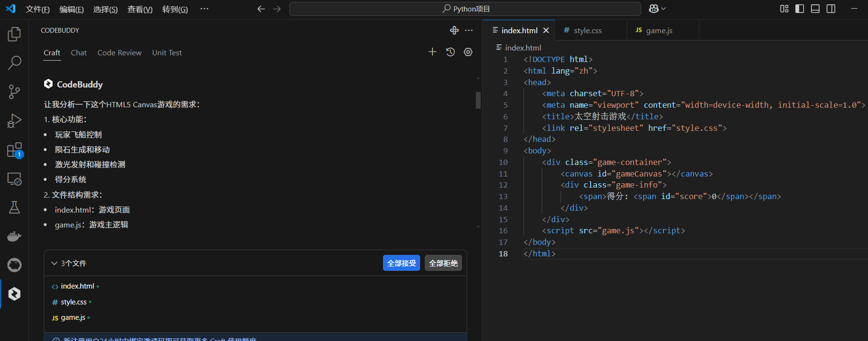Screen dimensions: 868x341
Task: Open the Copilot icon in title bar
Action: pyautogui.click(x=654, y=9)
